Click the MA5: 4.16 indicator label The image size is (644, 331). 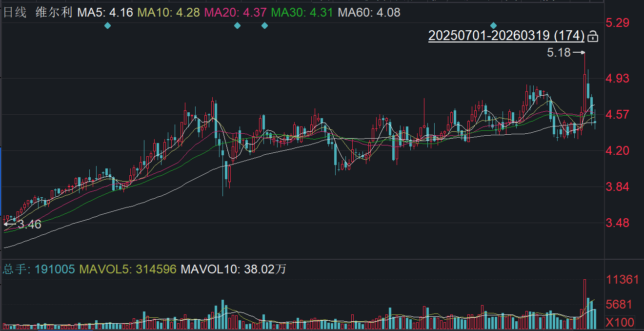[x=105, y=12]
